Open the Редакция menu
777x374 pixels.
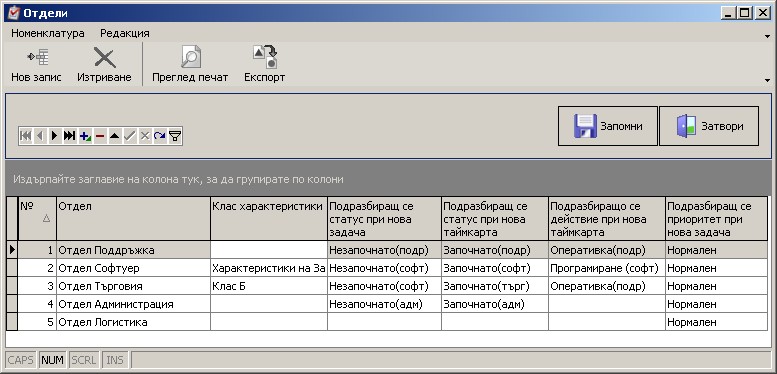point(124,33)
